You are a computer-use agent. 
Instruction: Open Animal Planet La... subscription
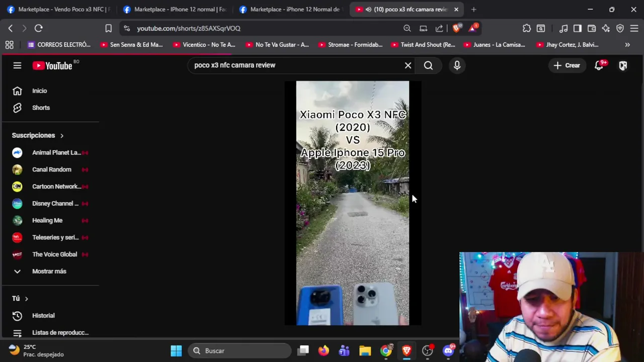click(50, 152)
